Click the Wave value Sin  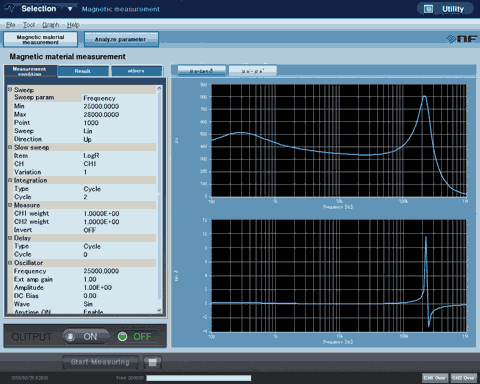coord(88,304)
